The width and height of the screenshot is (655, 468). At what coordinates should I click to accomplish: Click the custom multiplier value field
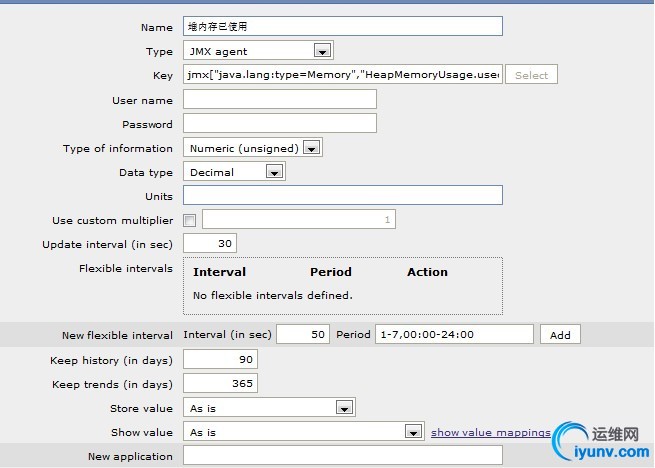coord(299,219)
